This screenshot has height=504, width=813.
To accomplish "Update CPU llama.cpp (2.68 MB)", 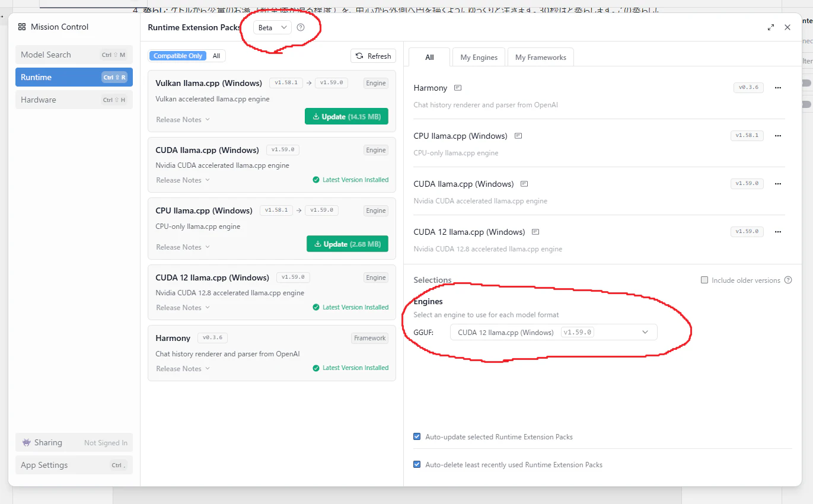I will coord(347,244).
